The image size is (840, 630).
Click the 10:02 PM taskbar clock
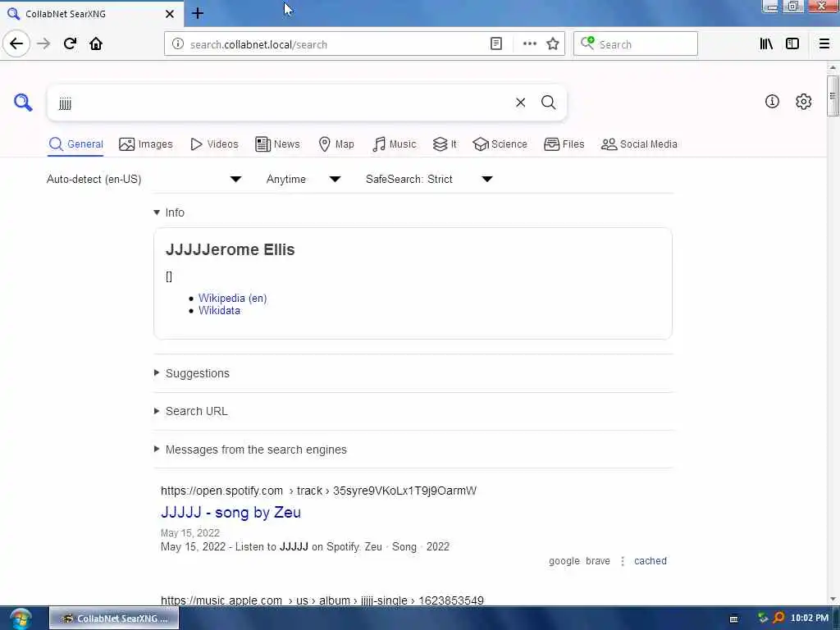(809, 618)
